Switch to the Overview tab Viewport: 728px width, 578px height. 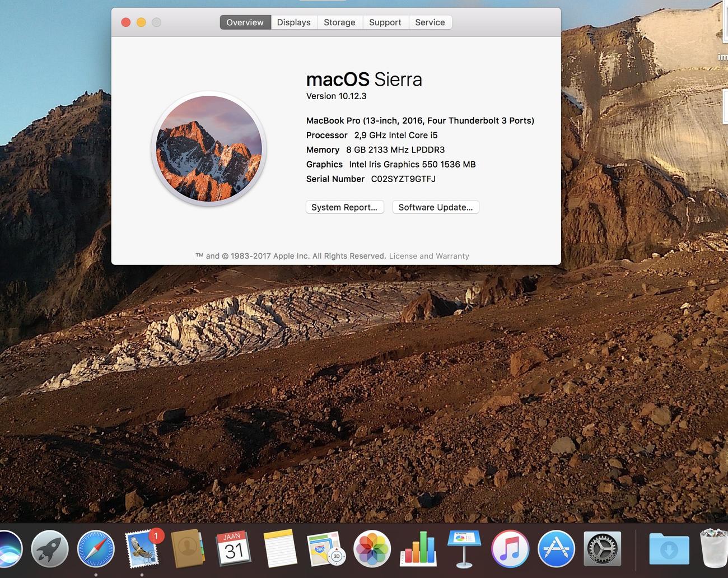245,22
